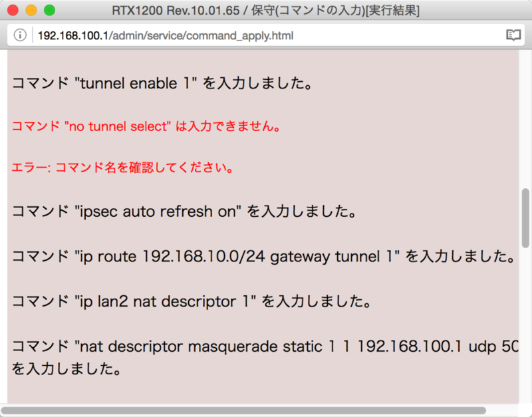Click the red エラー command name message
The height and width of the screenshot is (417, 532).
[x=123, y=168]
